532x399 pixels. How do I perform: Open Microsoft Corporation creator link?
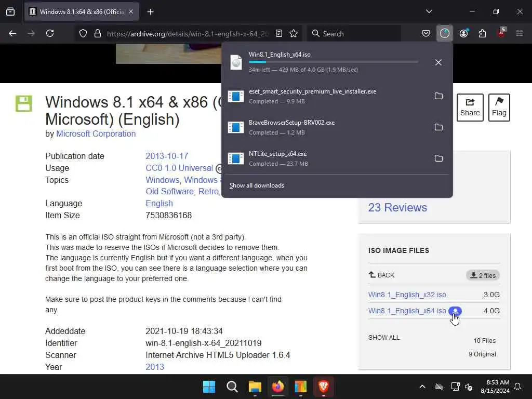click(x=96, y=134)
